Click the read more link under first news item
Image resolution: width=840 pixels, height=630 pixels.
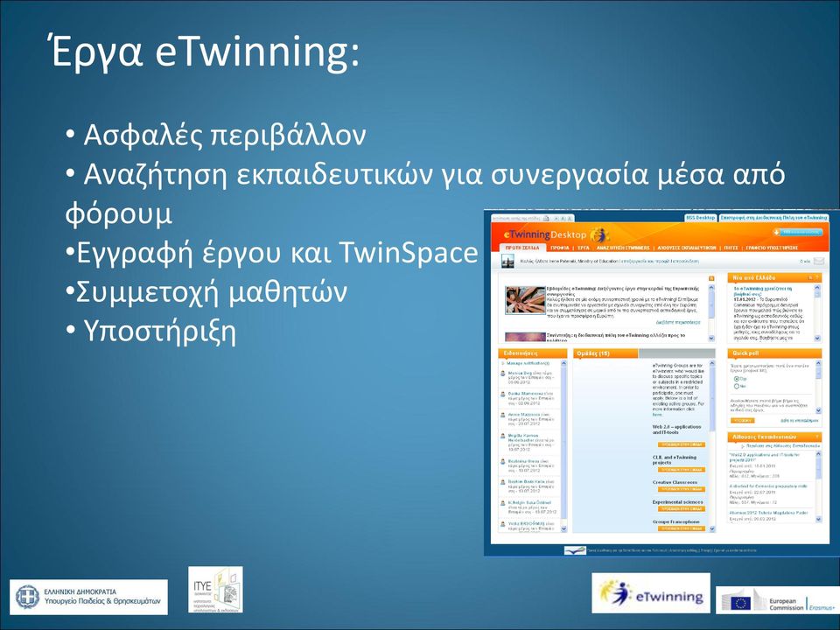(677, 323)
